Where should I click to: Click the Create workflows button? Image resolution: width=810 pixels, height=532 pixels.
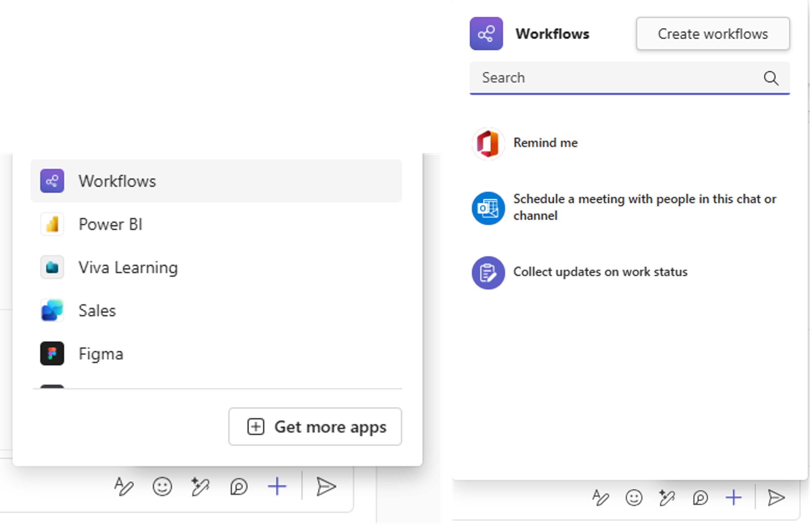click(x=713, y=34)
